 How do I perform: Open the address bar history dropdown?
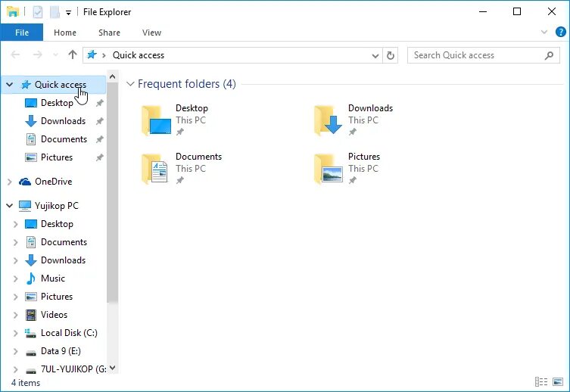tap(375, 55)
